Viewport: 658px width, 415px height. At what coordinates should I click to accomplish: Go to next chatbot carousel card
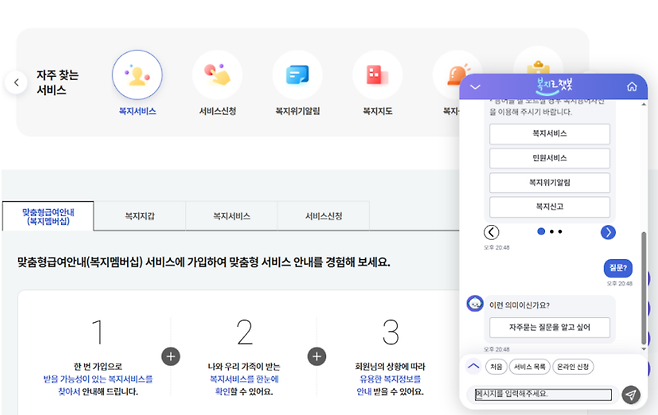(x=608, y=232)
